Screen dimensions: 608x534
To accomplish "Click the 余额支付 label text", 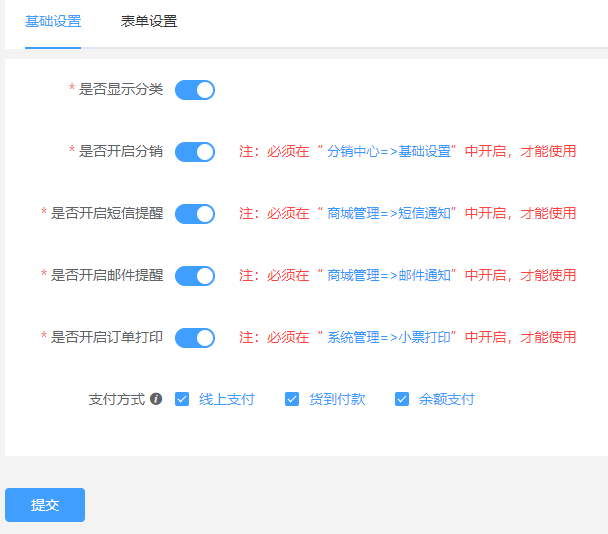I will point(447,400).
